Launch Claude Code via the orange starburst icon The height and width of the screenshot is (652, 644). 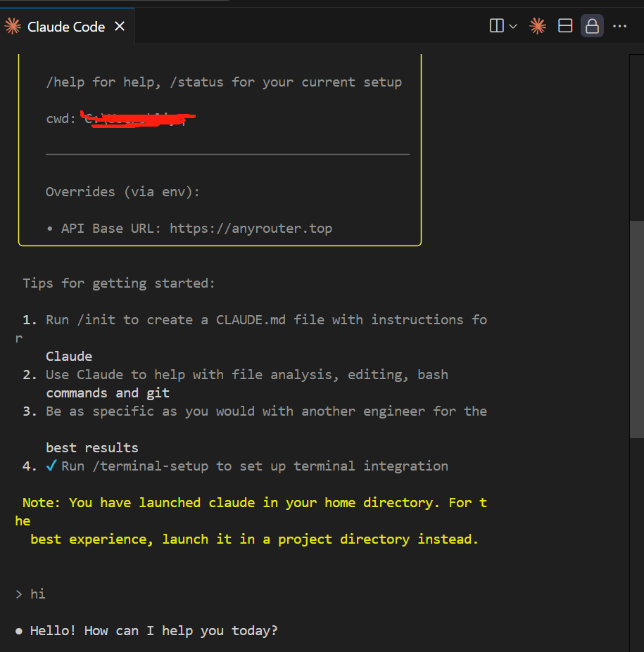(x=538, y=26)
